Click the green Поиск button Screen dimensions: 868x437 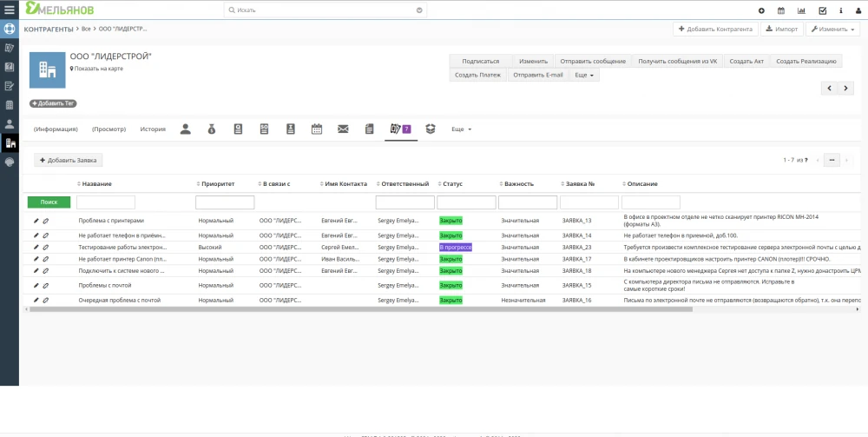(x=49, y=202)
